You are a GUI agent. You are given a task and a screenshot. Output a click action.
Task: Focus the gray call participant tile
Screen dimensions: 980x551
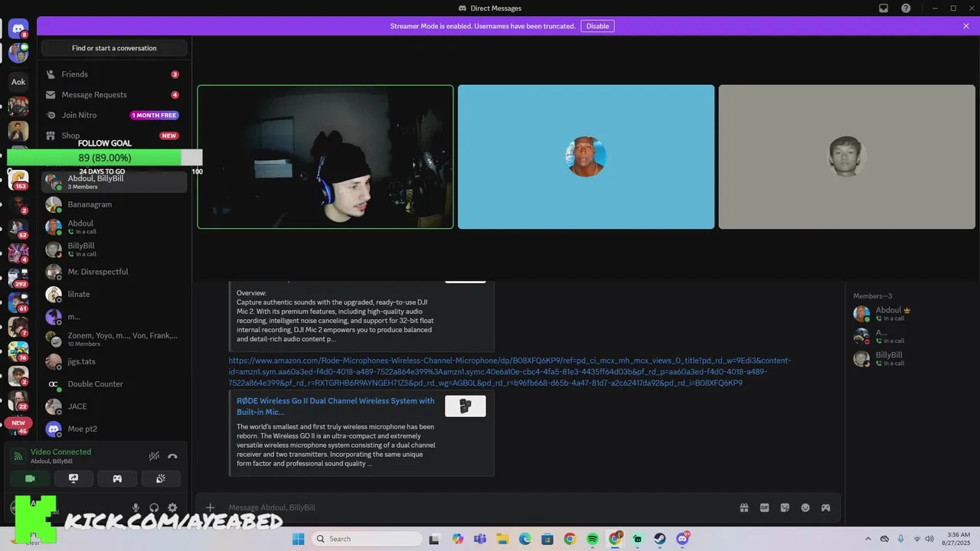pos(847,157)
